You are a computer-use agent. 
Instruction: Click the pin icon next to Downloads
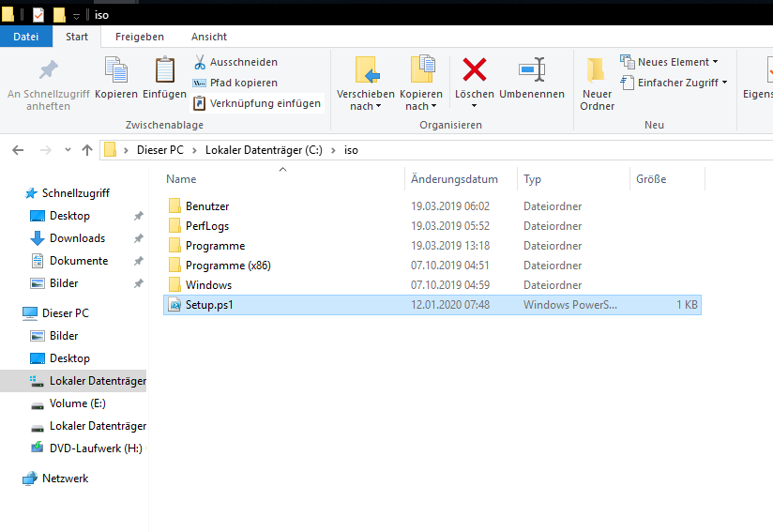pos(139,238)
